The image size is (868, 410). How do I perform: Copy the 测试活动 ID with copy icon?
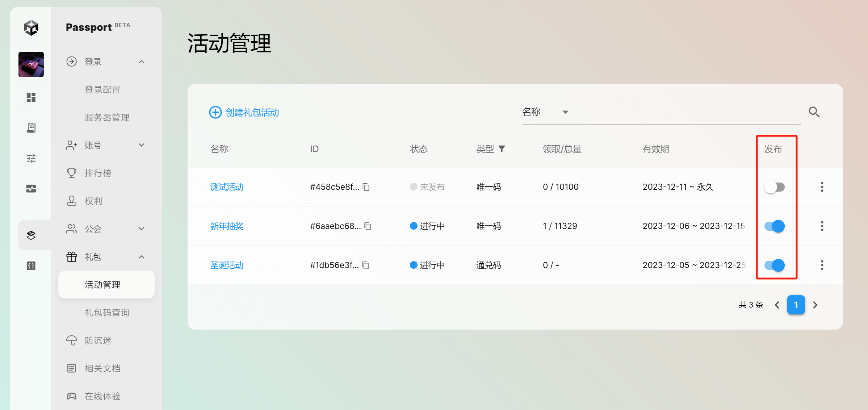pyautogui.click(x=366, y=187)
